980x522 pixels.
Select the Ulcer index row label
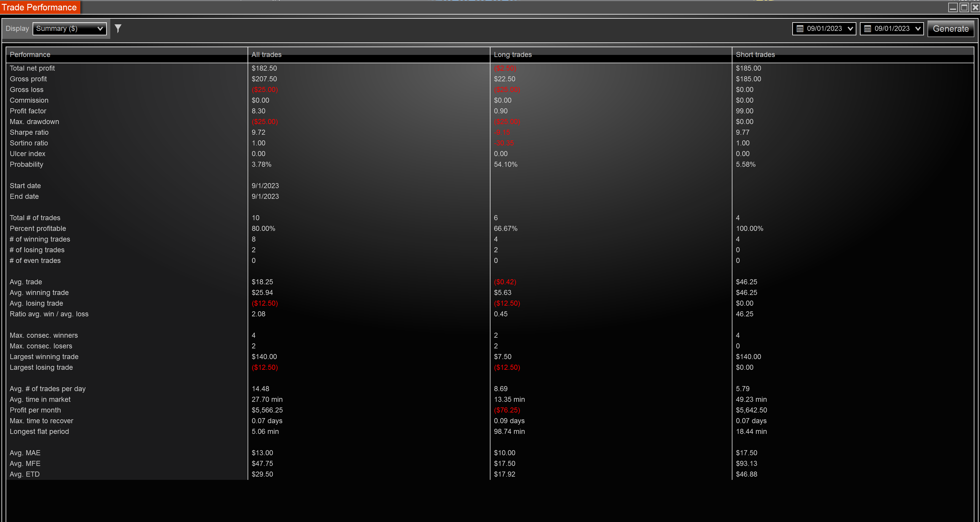tap(27, 153)
